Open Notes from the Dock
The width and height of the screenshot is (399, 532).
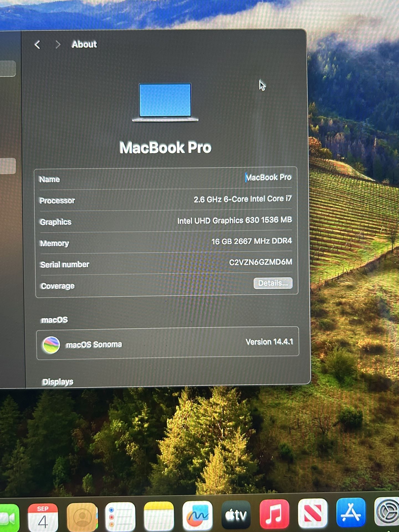coord(159,516)
